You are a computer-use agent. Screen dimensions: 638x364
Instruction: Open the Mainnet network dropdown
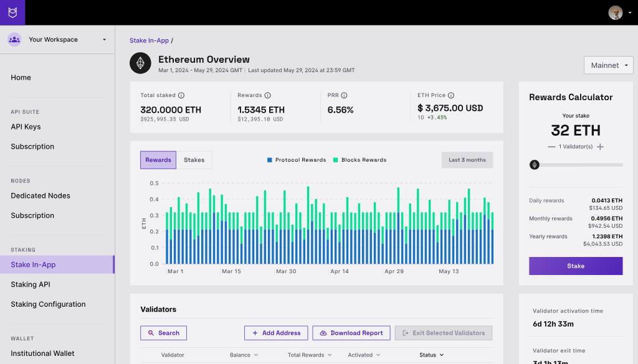[608, 65]
